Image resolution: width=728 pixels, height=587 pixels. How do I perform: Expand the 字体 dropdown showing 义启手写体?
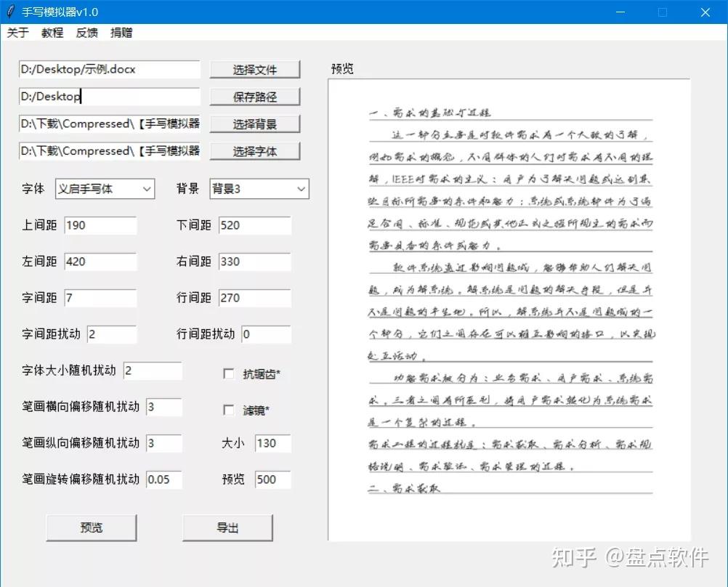tap(105, 189)
